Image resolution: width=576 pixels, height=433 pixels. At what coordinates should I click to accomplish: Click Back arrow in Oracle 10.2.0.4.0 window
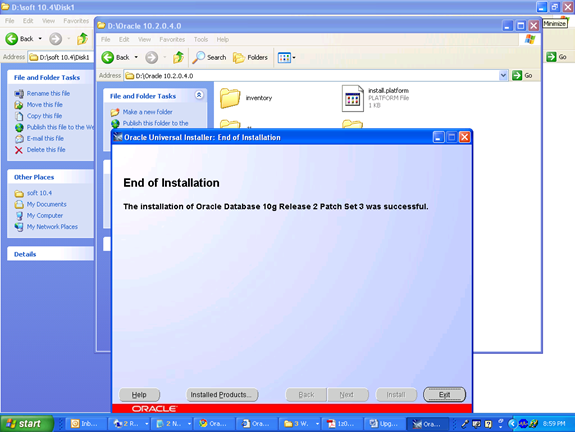pos(108,57)
